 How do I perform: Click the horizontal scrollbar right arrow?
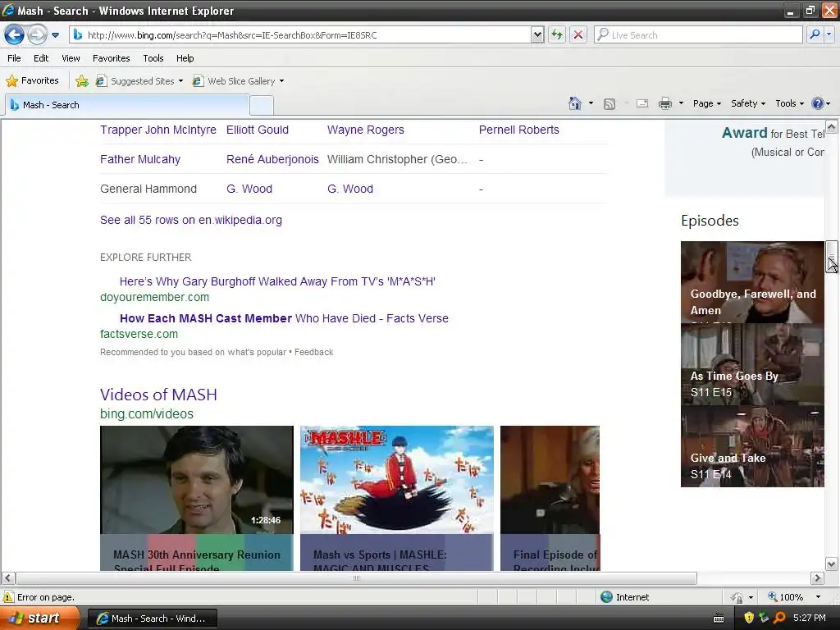[817, 578]
